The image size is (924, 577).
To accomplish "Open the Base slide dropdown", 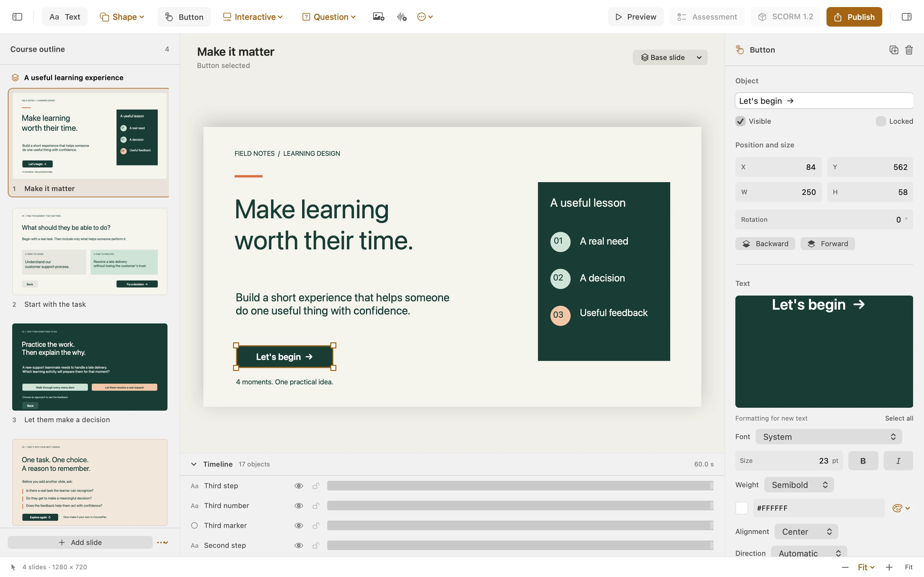I will point(670,58).
